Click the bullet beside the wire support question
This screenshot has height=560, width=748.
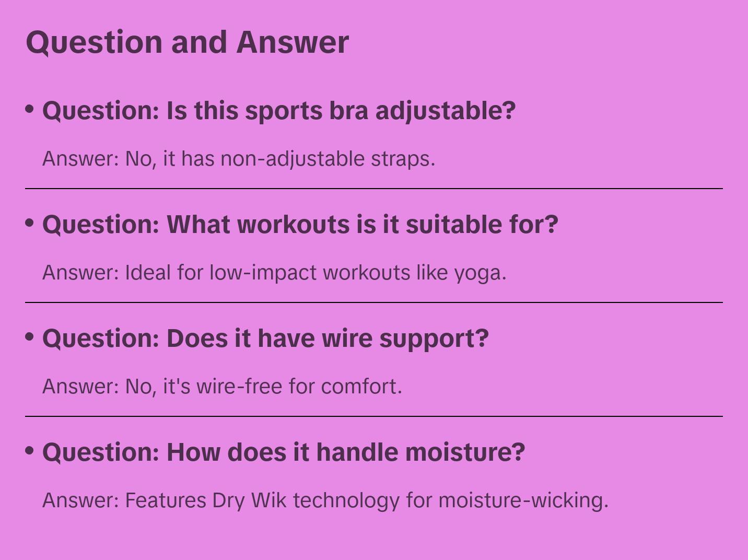pos(30,337)
